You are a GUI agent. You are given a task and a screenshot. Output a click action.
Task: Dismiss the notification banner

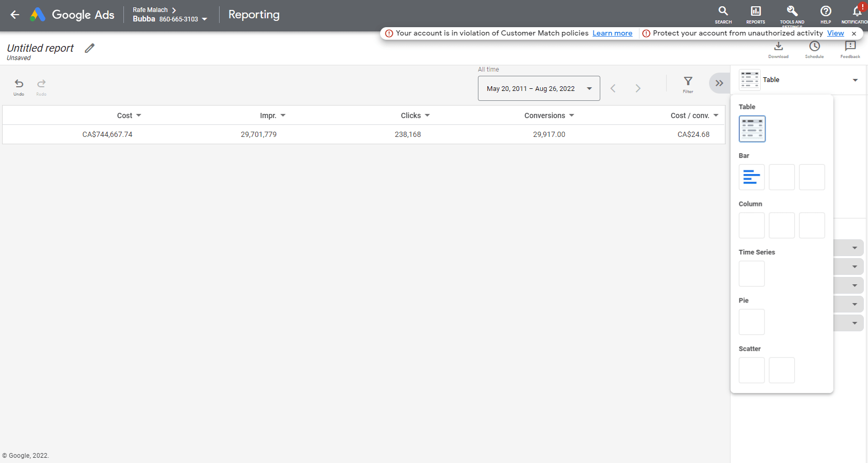pos(854,33)
